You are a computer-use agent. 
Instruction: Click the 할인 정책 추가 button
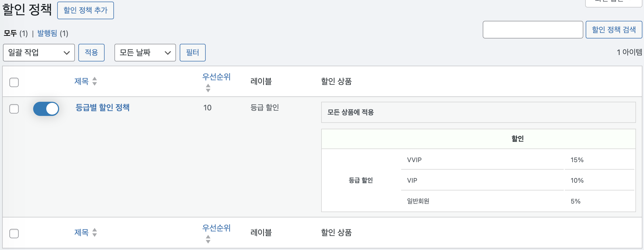point(86,10)
